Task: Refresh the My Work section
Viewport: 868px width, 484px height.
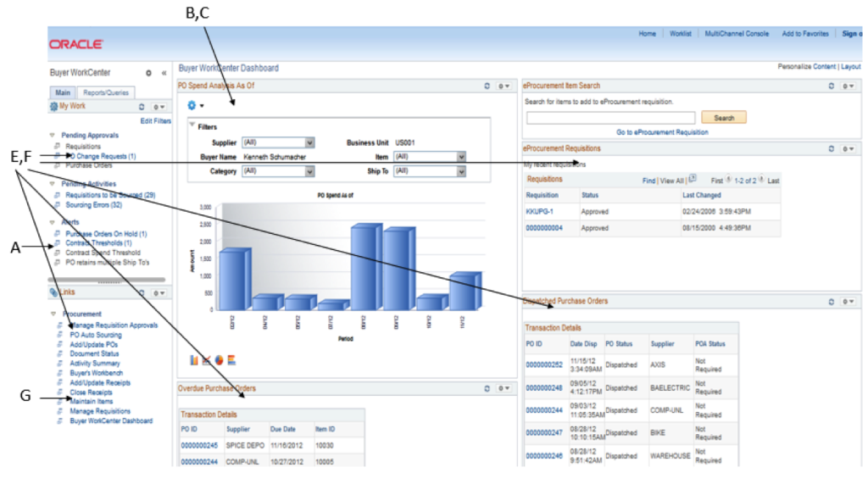Action: [x=142, y=108]
